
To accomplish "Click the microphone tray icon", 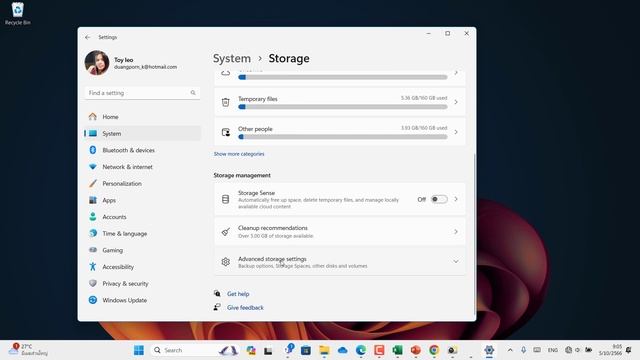I will click(523, 350).
